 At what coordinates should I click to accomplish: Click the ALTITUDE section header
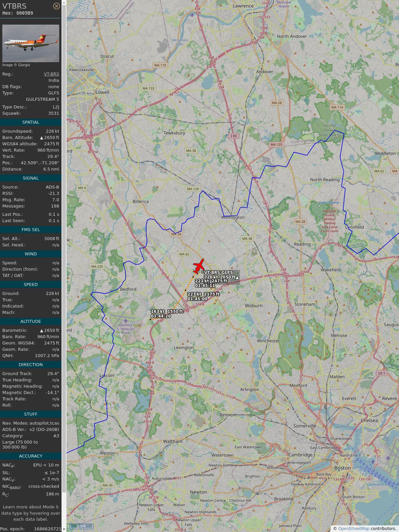point(31,322)
